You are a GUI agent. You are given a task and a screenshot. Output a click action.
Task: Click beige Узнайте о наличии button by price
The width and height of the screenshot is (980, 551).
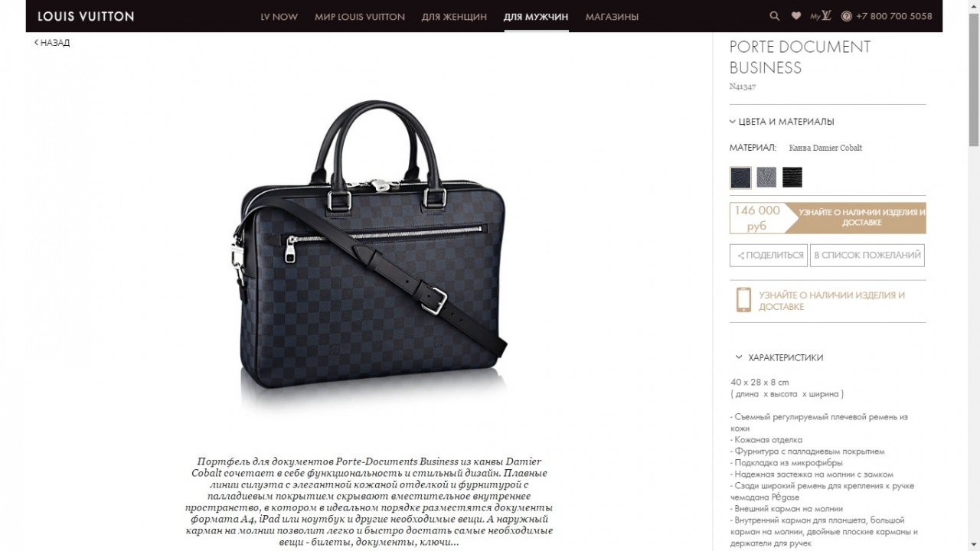pyautogui.click(x=861, y=217)
